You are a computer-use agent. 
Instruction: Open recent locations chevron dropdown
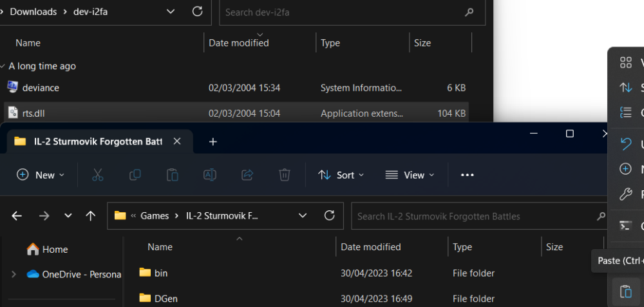(68, 216)
